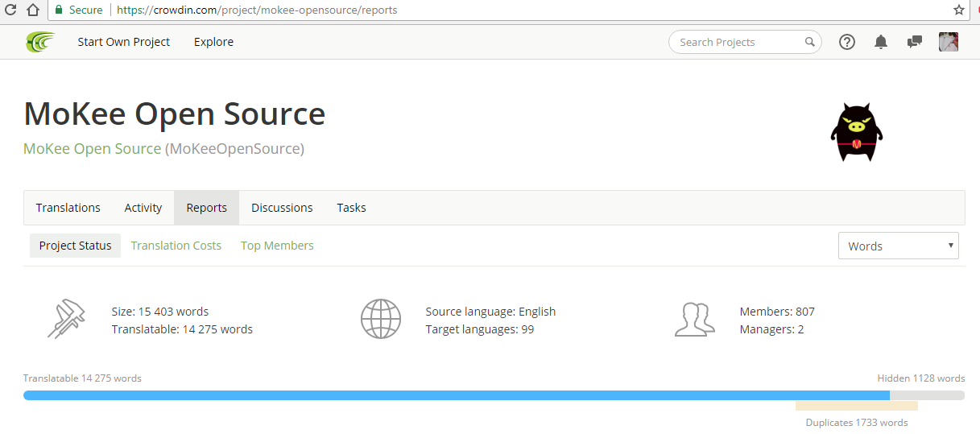Open the Top Members report
Image resolution: width=980 pixels, height=434 pixels.
click(x=277, y=246)
